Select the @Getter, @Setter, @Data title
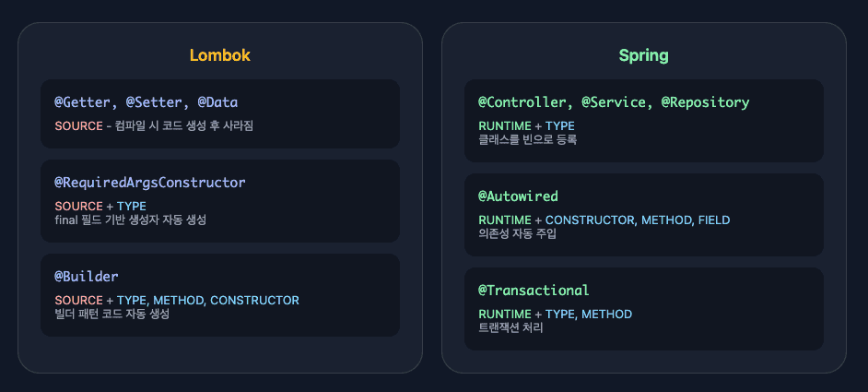 147,102
